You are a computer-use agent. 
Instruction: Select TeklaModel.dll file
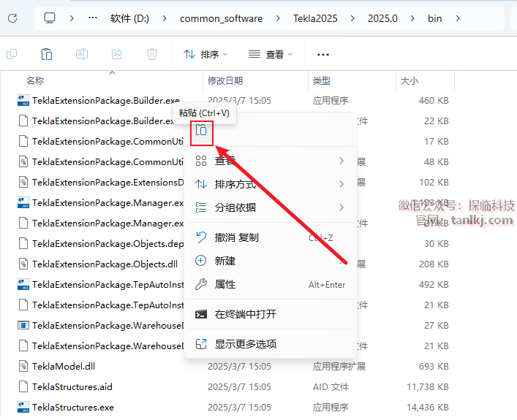click(x=64, y=366)
